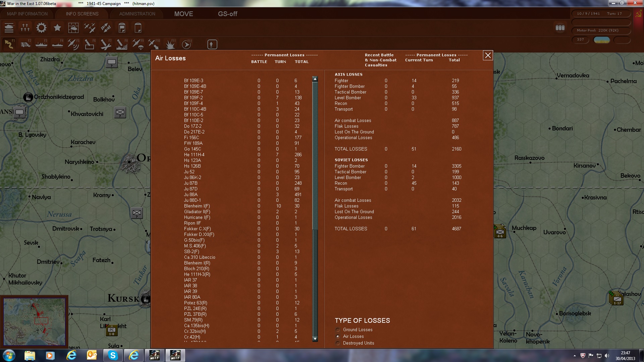The height and width of the screenshot is (362, 644).
Task: Click the star victory screen icon
Action: pos(57,28)
